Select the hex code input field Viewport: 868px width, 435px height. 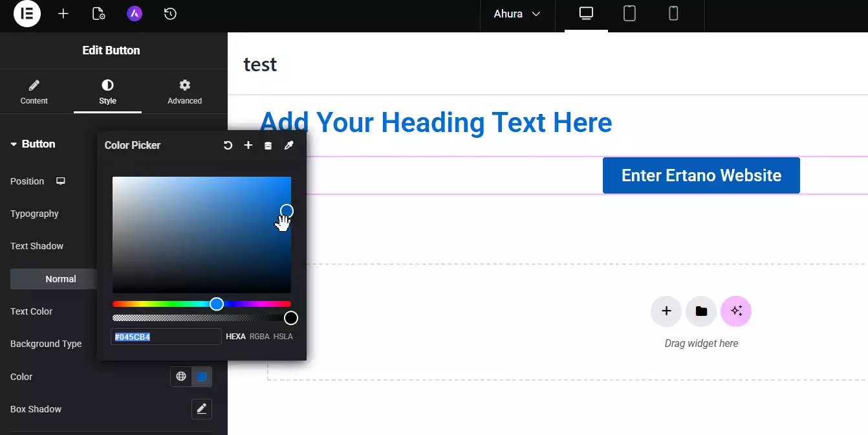pyautogui.click(x=166, y=336)
